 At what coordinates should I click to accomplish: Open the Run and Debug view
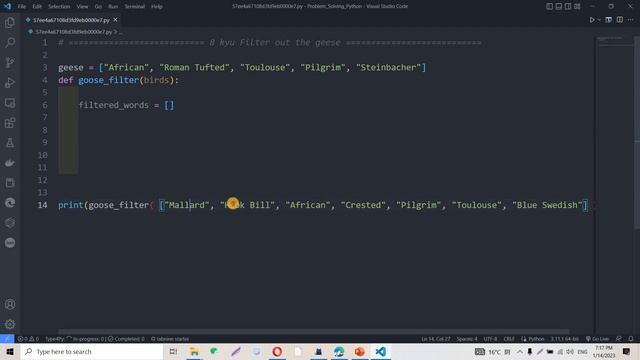point(10,82)
